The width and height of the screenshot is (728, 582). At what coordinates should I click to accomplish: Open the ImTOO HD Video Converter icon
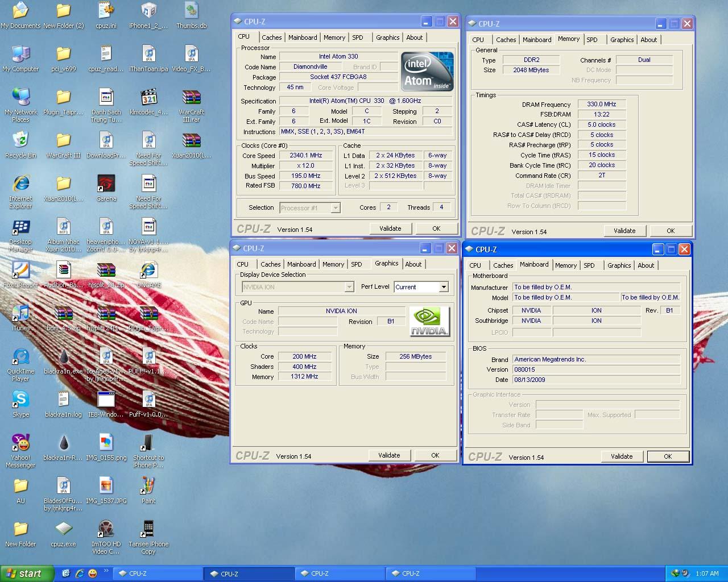(x=106, y=538)
